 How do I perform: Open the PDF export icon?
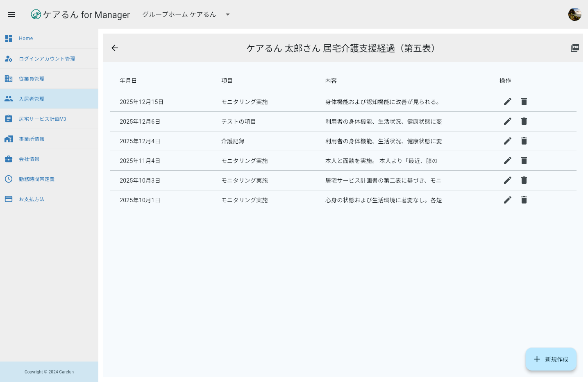574,48
